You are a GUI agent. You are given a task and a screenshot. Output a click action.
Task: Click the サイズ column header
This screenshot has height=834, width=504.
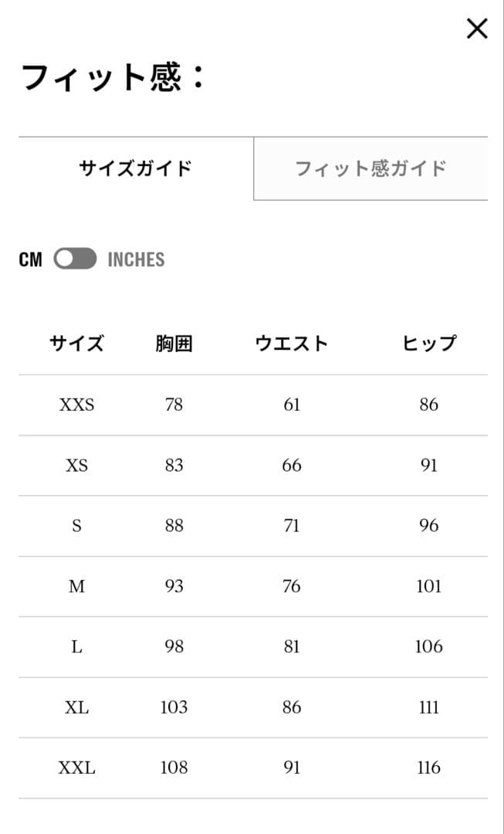pyautogui.click(x=76, y=344)
